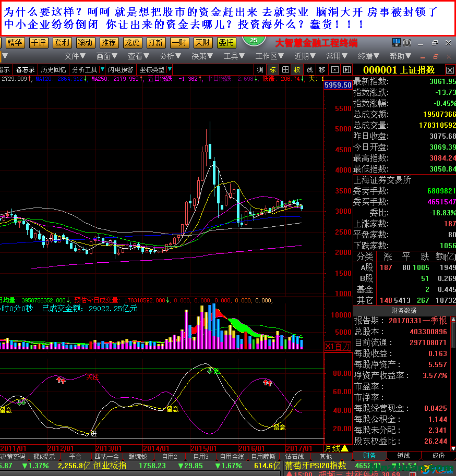Switch to the 裸K提示 indicator tab
Viewport: 456px width, 476px height.
pyautogui.click(x=44, y=457)
